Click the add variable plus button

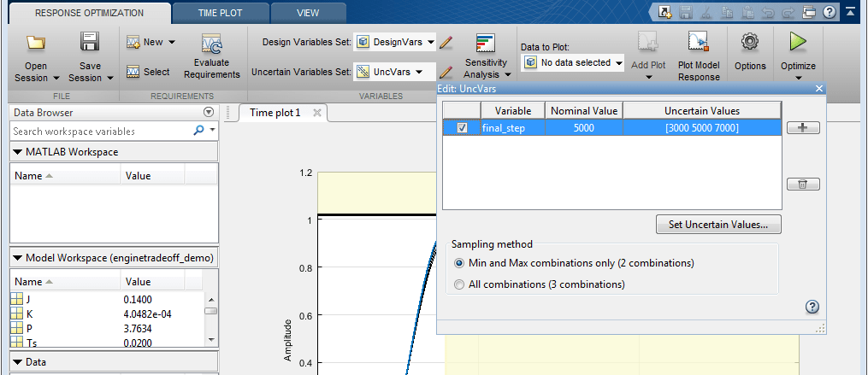pyautogui.click(x=802, y=128)
